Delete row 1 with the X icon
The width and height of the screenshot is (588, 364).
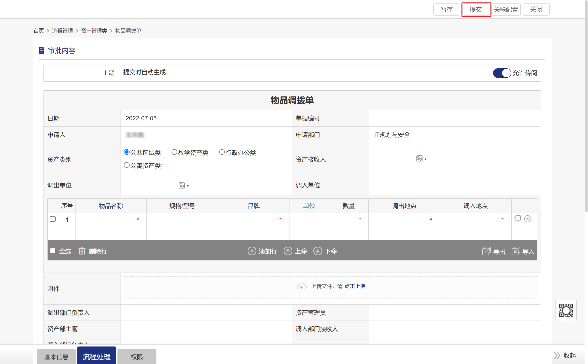(x=528, y=219)
